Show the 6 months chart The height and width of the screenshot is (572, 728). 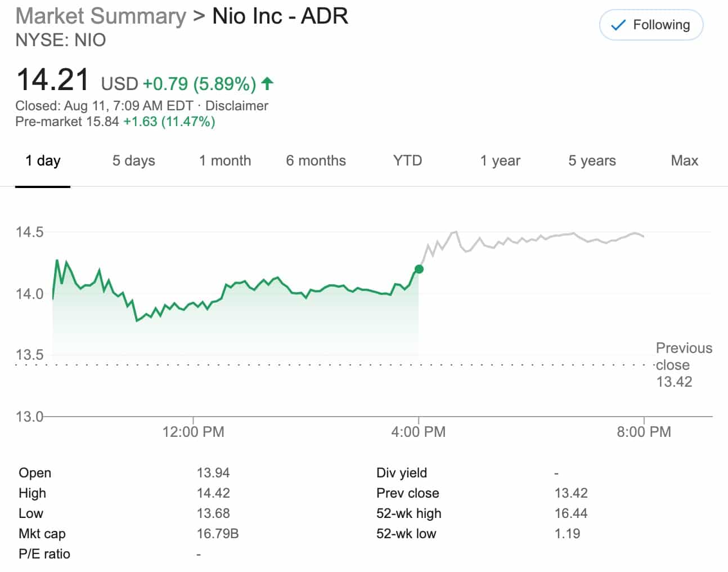(x=316, y=161)
